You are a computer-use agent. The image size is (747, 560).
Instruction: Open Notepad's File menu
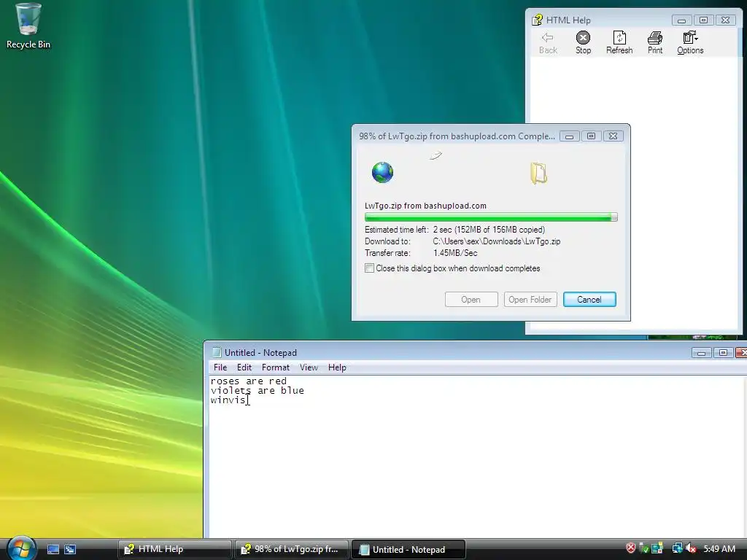coord(220,367)
